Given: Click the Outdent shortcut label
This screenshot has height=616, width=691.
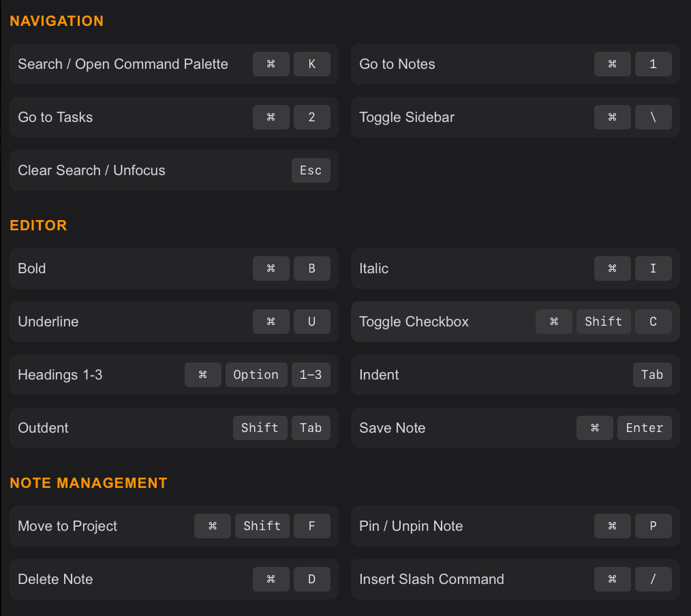Looking at the screenshot, I should pyautogui.click(x=43, y=428).
